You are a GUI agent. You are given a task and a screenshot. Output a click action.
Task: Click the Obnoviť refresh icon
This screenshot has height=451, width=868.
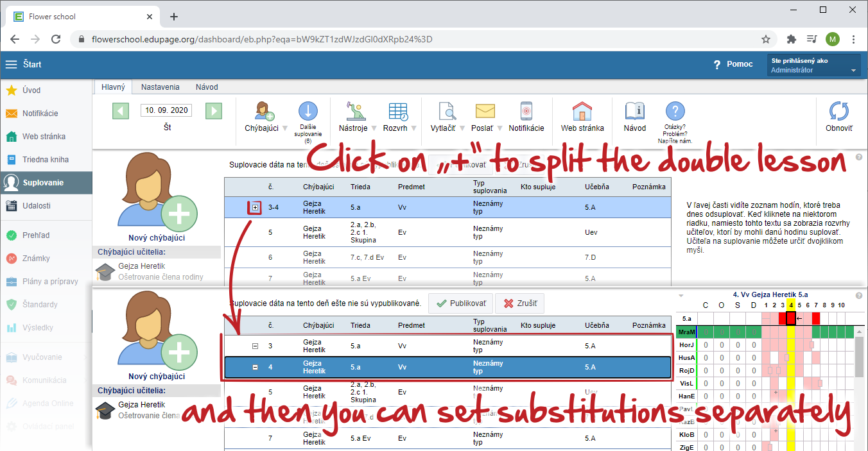[839, 111]
